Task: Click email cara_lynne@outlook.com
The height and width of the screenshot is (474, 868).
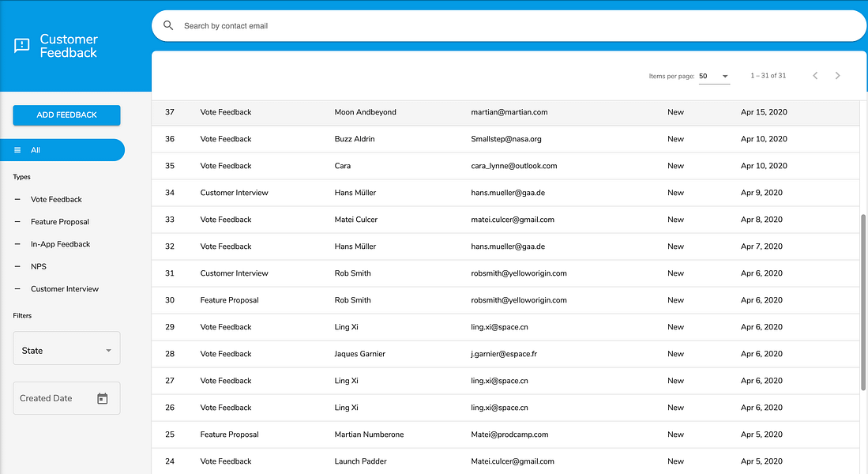Action: click(x=513, y=166)
